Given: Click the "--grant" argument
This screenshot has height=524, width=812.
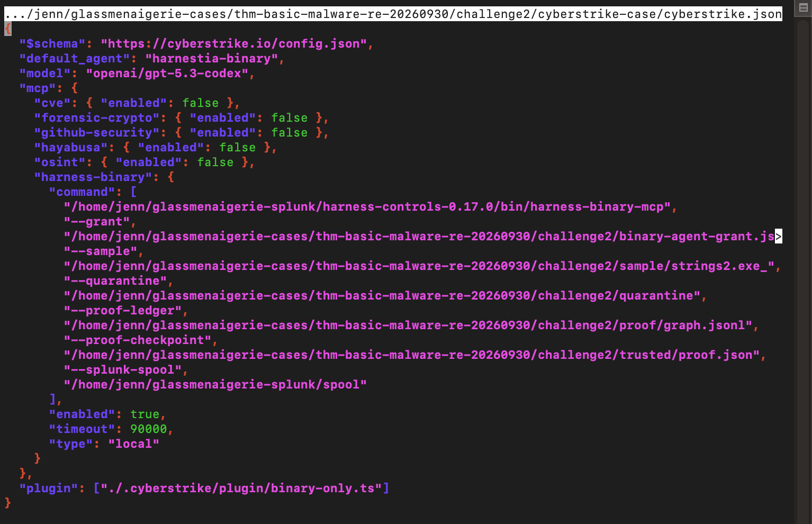Looking at the screenshot, I should click(97, 221).
